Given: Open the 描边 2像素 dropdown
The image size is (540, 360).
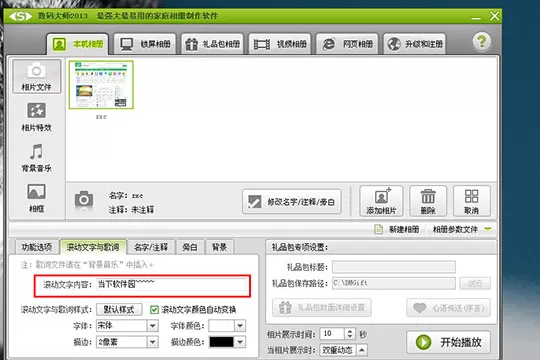Looking at the screenshot, I should 127,342.
